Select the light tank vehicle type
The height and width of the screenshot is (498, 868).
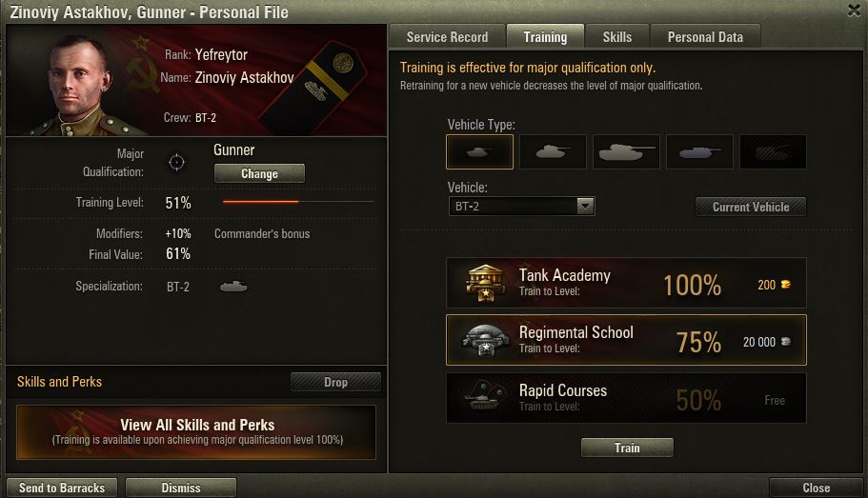coord(479,151)
